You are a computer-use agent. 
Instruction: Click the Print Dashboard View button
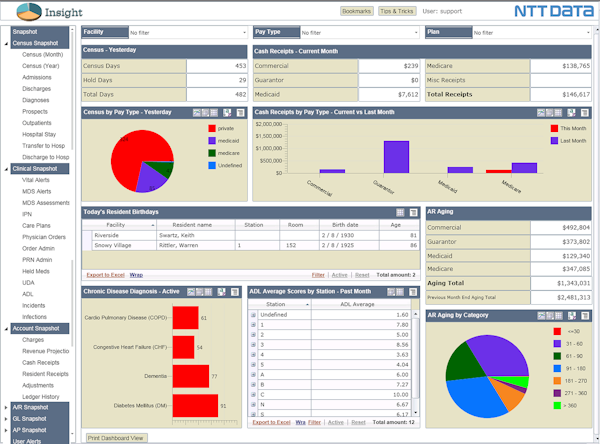[116, 438]
